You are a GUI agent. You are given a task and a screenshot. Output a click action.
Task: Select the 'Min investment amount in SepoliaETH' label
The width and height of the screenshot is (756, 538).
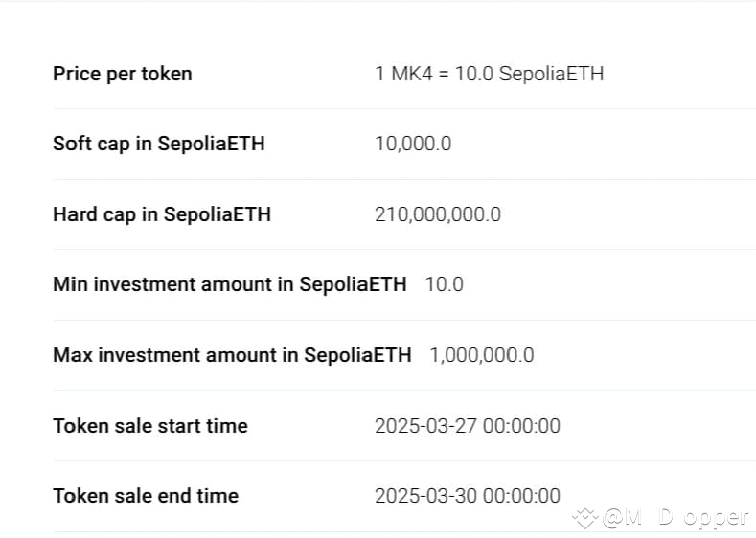tap(230, 284)
